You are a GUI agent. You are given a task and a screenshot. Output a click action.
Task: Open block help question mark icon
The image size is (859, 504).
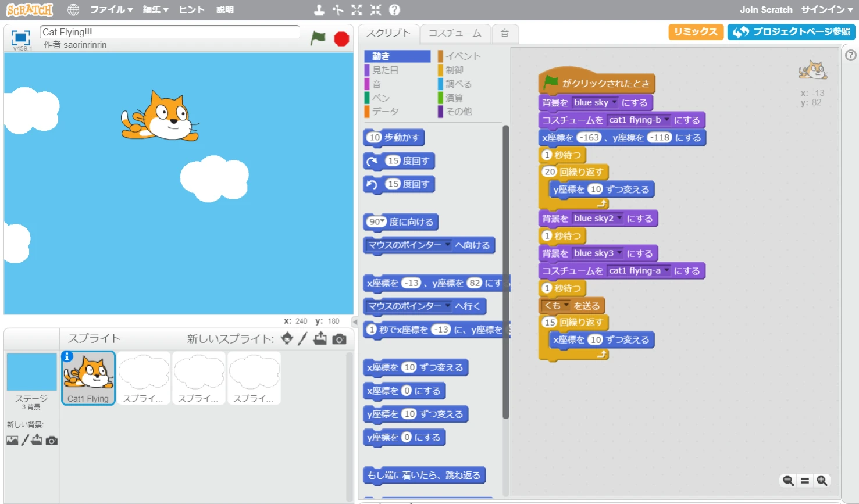coord(394,10)
